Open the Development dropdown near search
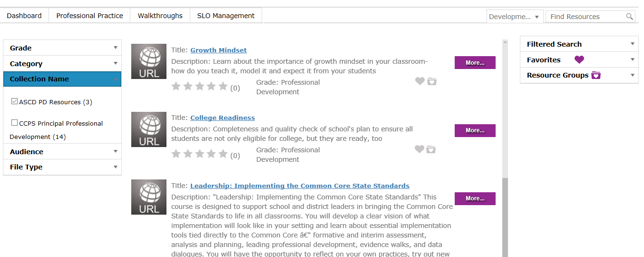This screenshot has height=257, width=644. click(515, 17)
